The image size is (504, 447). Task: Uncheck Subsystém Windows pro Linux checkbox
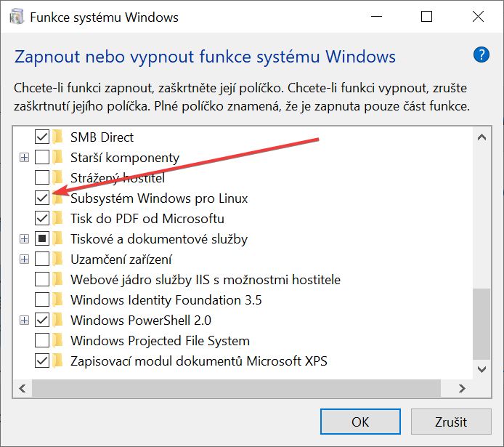click(42, 198)
